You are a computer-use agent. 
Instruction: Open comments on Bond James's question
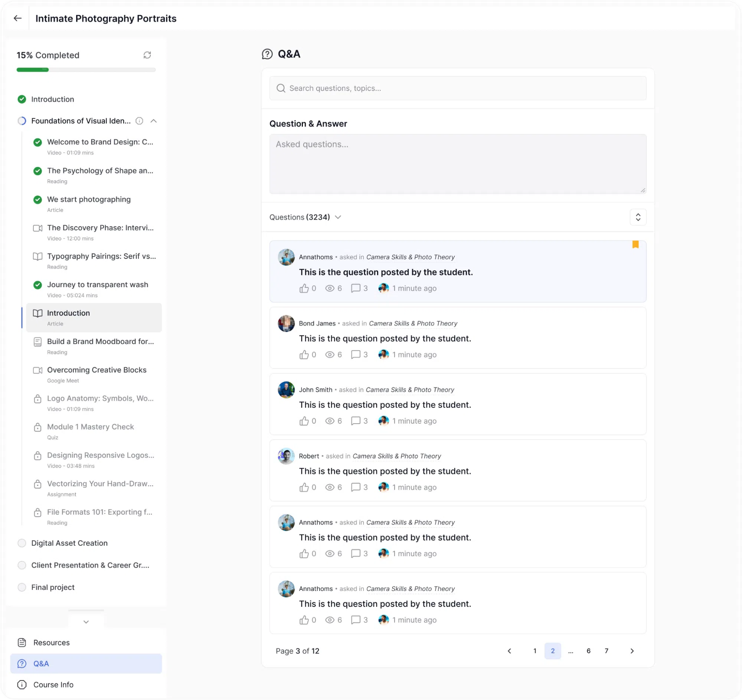pyautogui.click(x=356, y=355)
